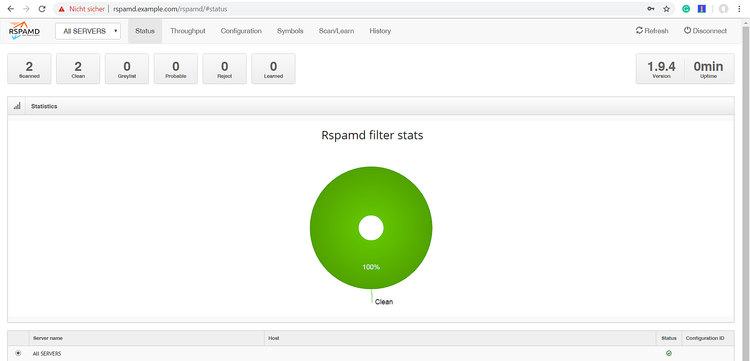The width and height of the screenshot is (750, 361).
Task: Open Chrome's three-dot menu
Action: 740,9
